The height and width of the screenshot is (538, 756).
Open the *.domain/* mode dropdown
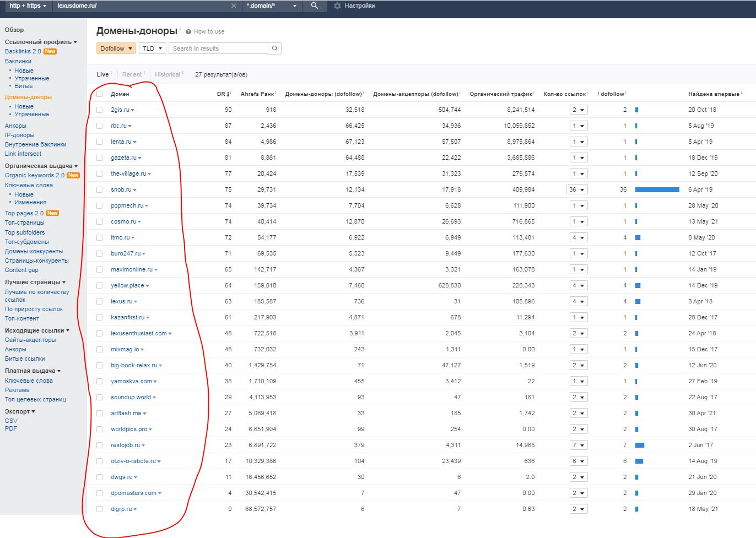point(271,6)
